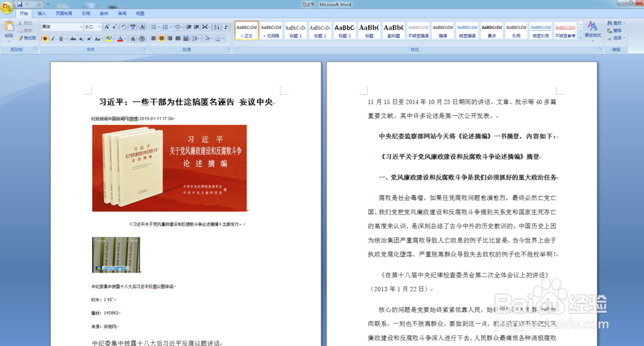Open the 选择 selection dropdown
The height and width of the screenshot is (346, 644).
coord(616,38)
